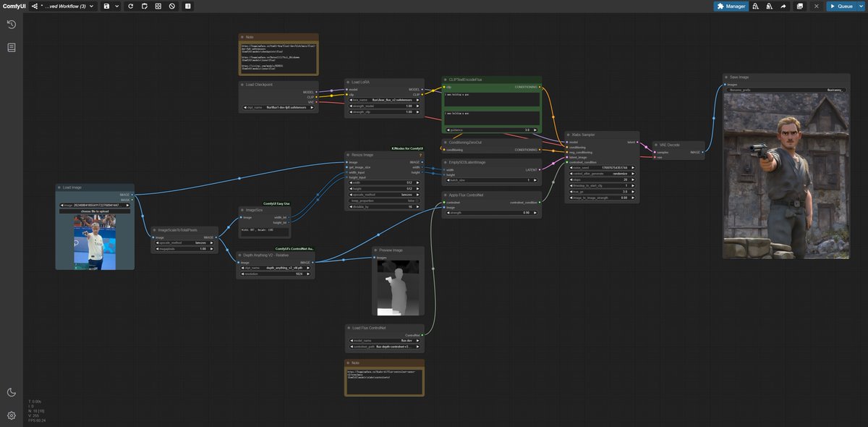Open settings gear in sidebar
The height and width of the screenshot is (427, 868).
point(12,415)
